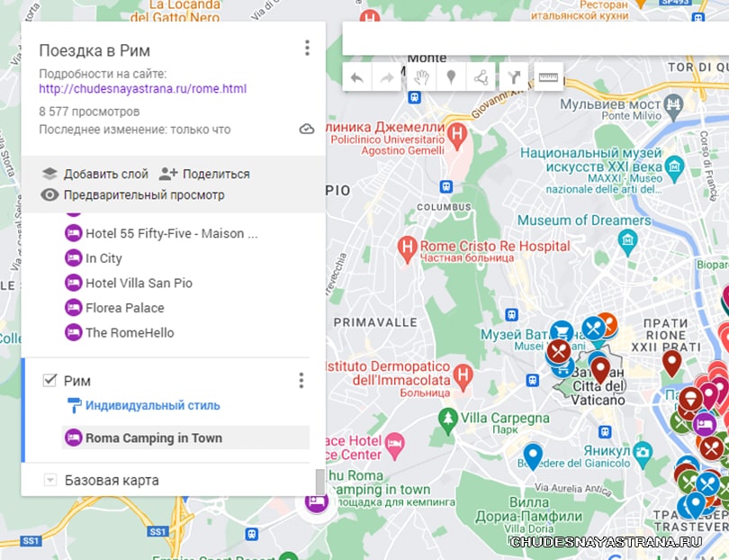This screenshot has width=729, height=560.
Task: Click the Belvedere del Gianicolo blue pin
Action: (533, 456)
